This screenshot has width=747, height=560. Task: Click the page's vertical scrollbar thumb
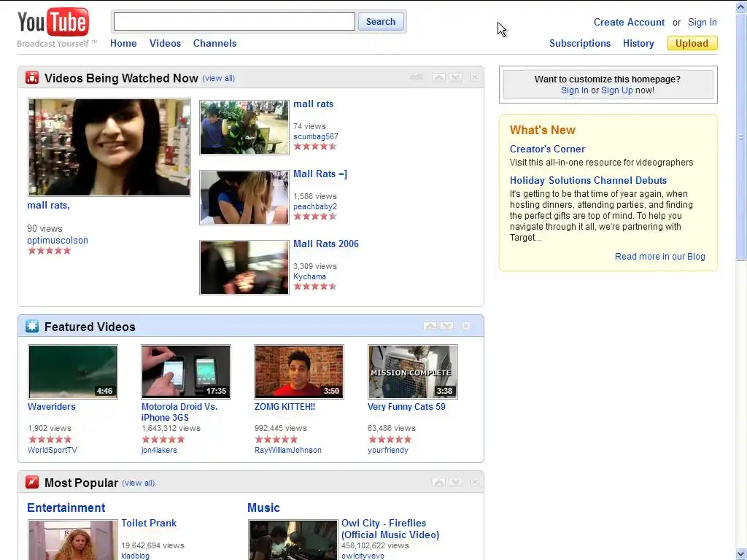(x=741, y=136)
